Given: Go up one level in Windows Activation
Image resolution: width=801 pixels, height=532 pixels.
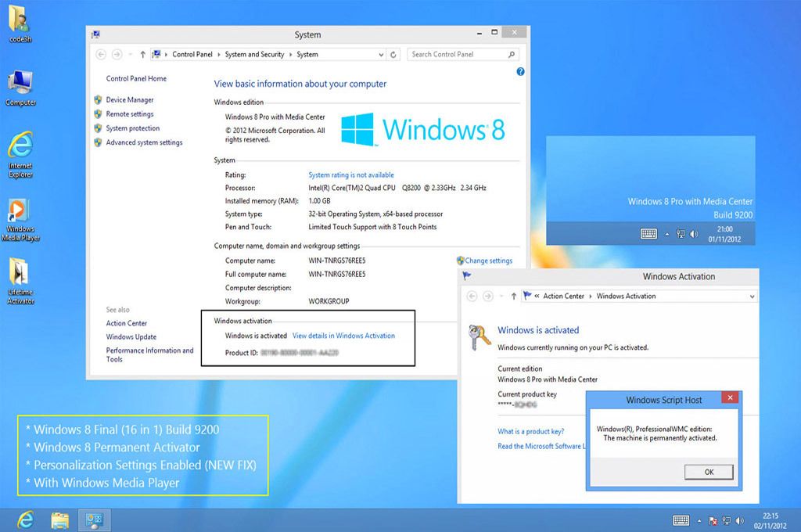Looking at the screenshot, I should tap(513, 296).
